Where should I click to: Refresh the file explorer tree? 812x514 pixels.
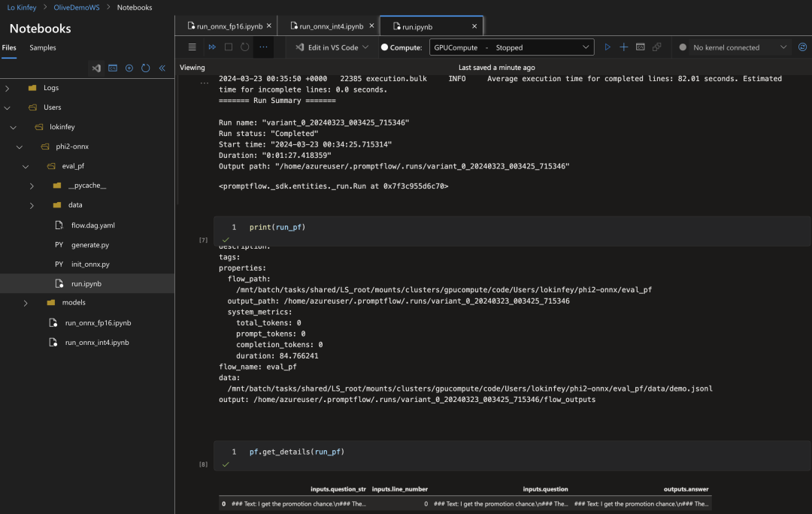point(146,68)
